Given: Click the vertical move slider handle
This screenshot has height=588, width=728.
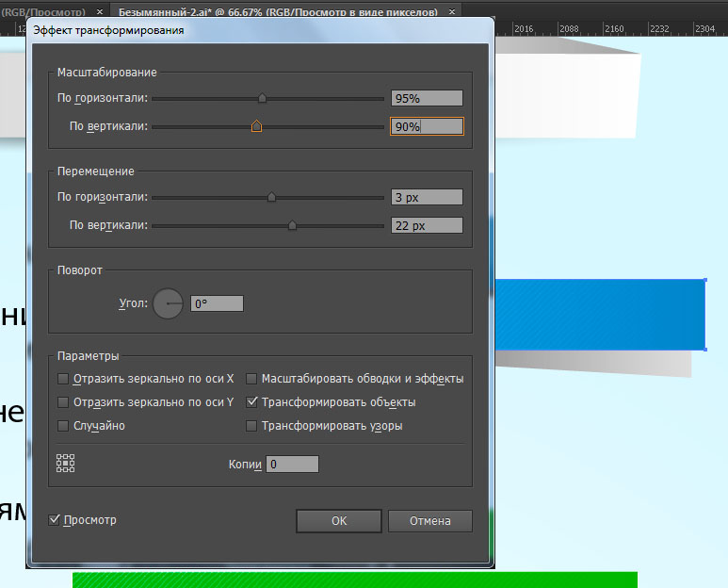Looking at the screenshot, I should [292, 225].
